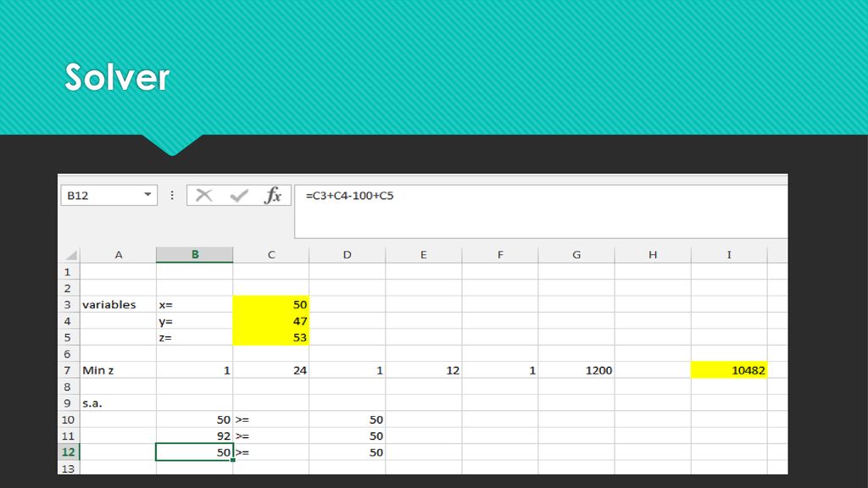This screenshot has width=868, height=488.
Task: Select column C header
Action: tap(270, 255)
